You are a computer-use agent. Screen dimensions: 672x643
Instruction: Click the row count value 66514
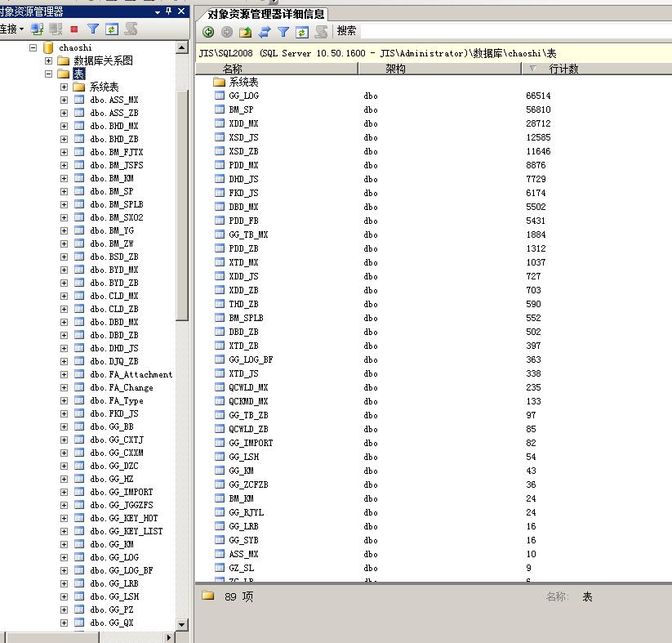(x=538, y=96)
